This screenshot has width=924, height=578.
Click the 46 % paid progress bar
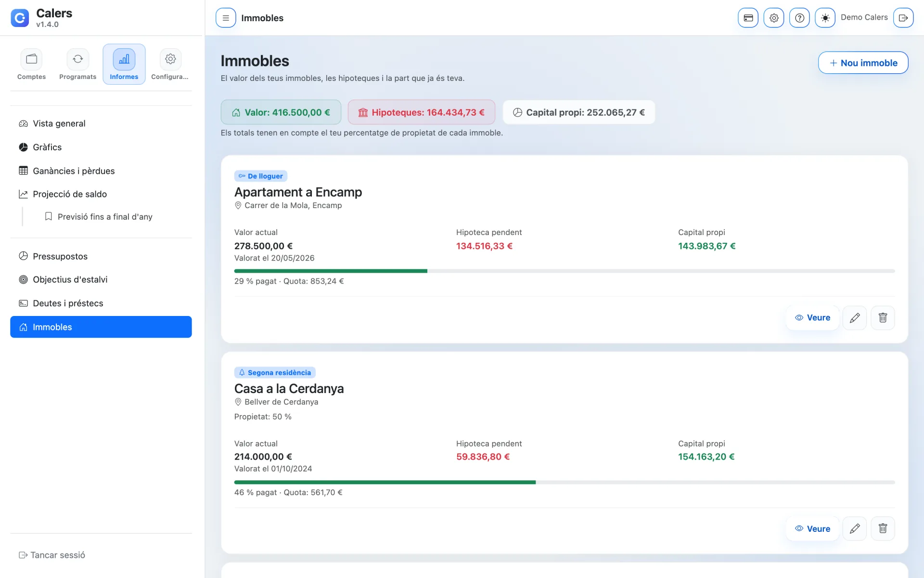(565, 482)
